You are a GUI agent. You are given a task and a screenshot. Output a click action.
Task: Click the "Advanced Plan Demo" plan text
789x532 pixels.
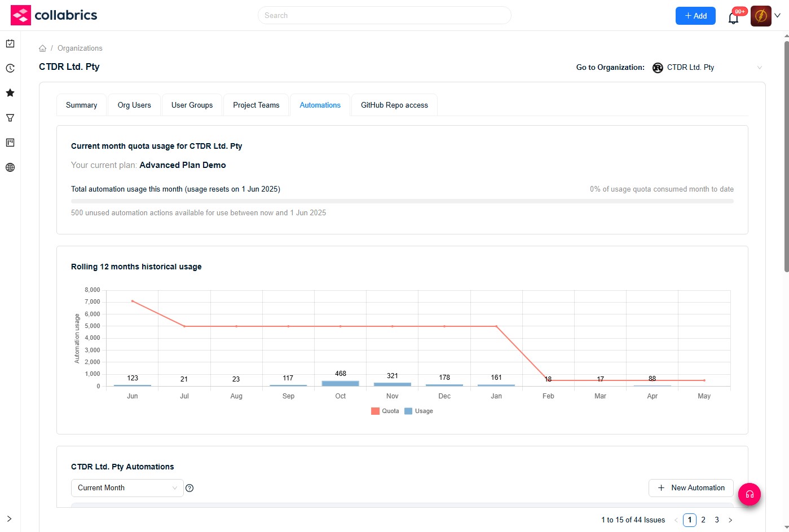point(183,165)
